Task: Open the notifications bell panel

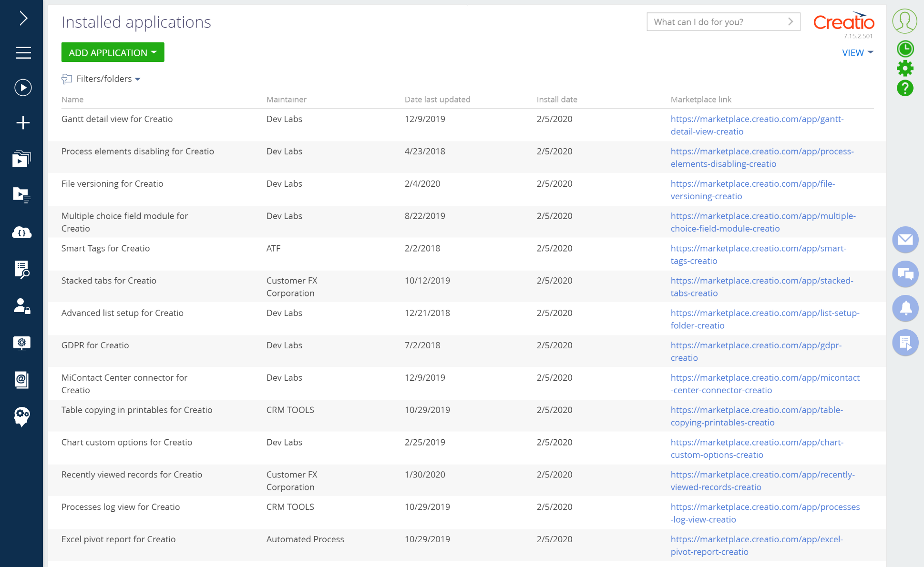Action: [x=905, y=308]
